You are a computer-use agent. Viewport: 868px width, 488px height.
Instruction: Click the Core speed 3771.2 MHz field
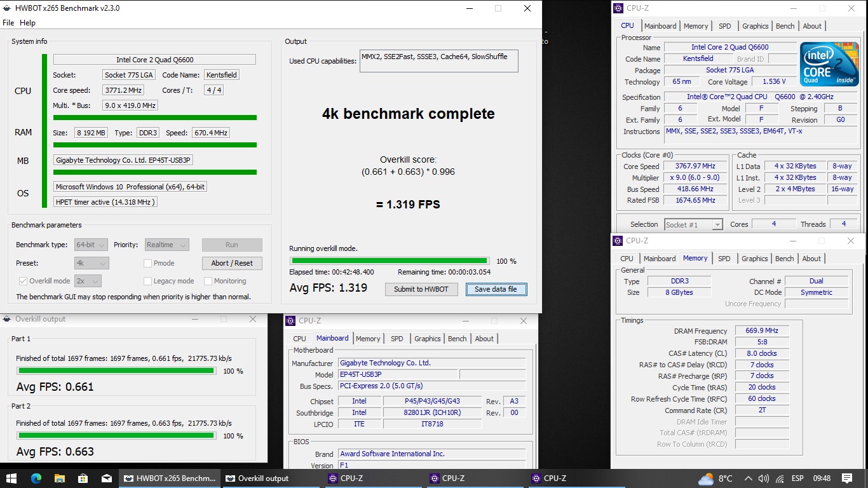pyautogui.click(x=123, y=90)
